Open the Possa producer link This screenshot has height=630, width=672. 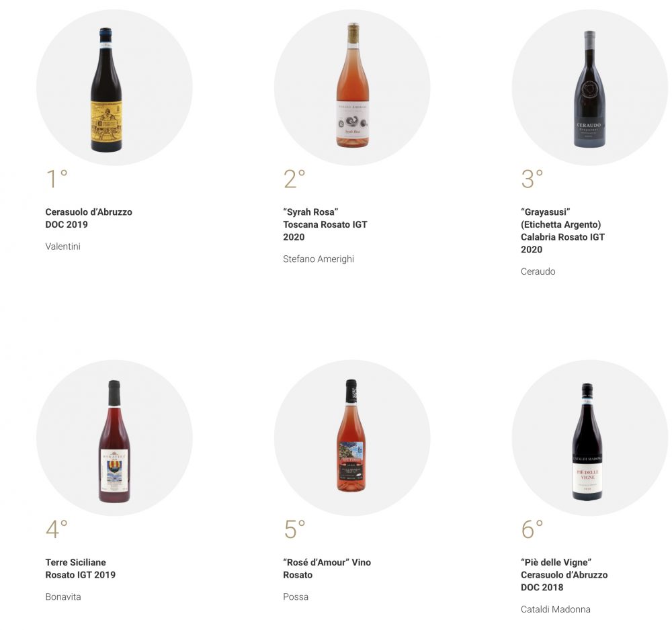pos(296,597)
